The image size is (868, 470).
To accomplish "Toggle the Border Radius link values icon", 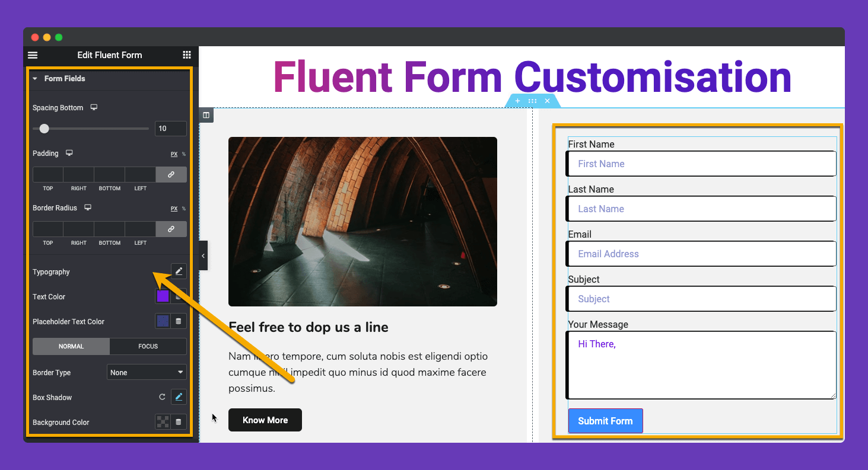I will click(171, 229).
